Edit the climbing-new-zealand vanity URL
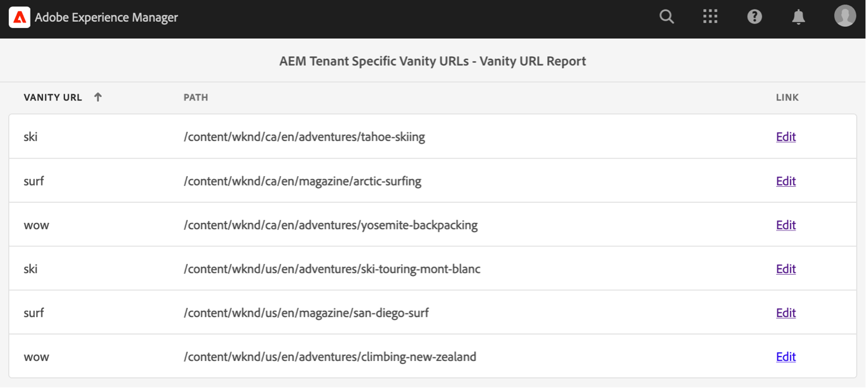Image resolution: width=868 pixels, height=389 pixels. [x=786, y=357]
